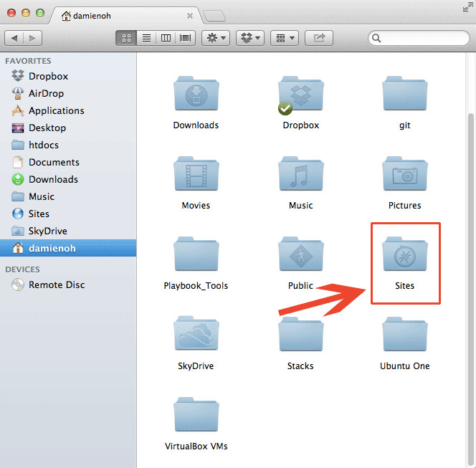Select the Playbook_Tools folder icon
476x468 pixels.
pyautogui.click(x=196, y=254)
